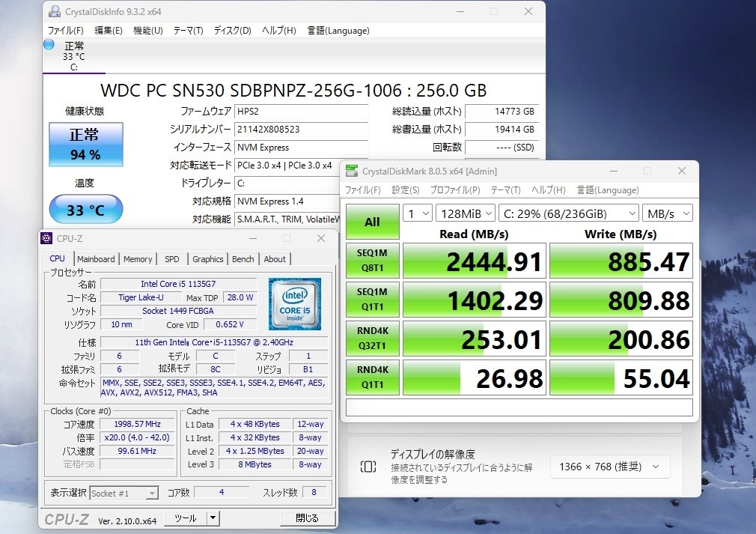
Task: Click the core speed value 1998.57 MHz
Action: (138, 424)
